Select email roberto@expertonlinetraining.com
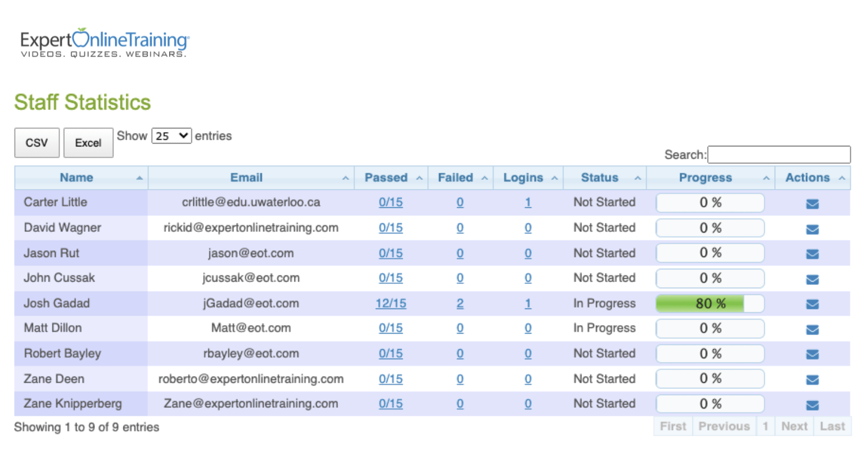The height and width of the screenshot is (457, 868). coord(251,379)
